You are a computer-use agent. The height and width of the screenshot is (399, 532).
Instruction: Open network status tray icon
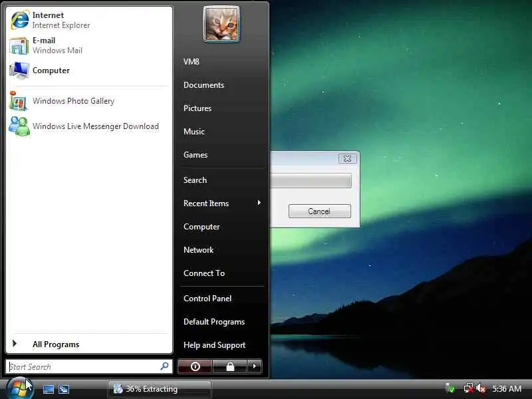tap(469, 388)
